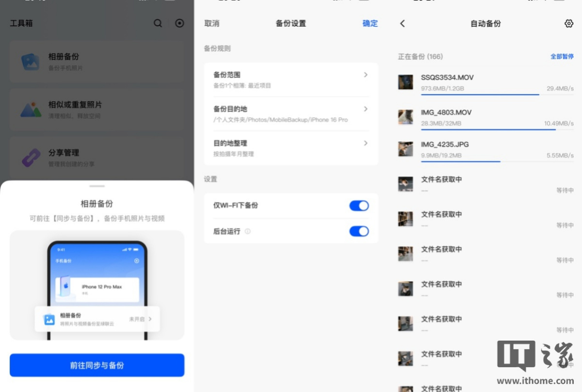Select the IMG_4235.JPG thumbnail
Image resolution: width=582 pixels, height=392 pixels.
pos(405,149)
